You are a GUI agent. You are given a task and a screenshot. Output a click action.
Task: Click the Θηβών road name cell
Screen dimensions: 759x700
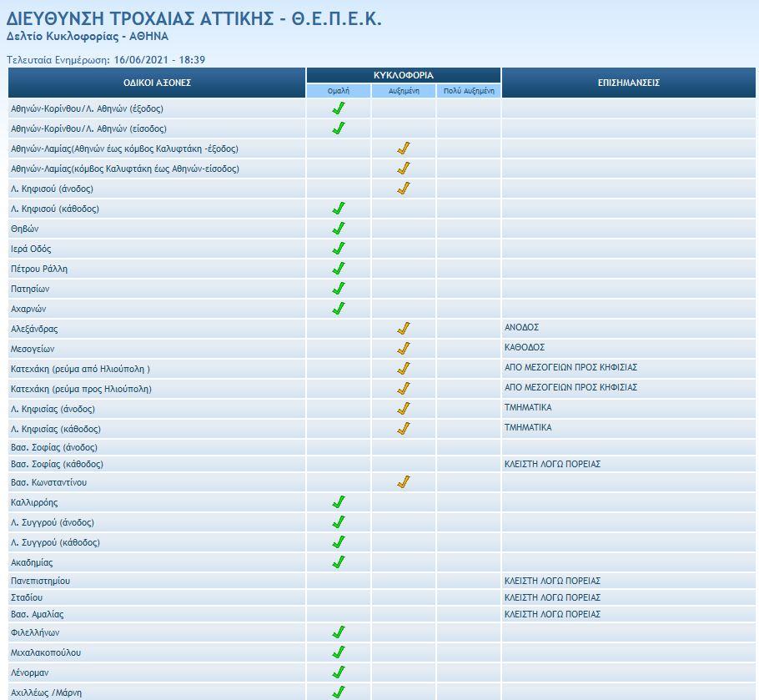25,229
